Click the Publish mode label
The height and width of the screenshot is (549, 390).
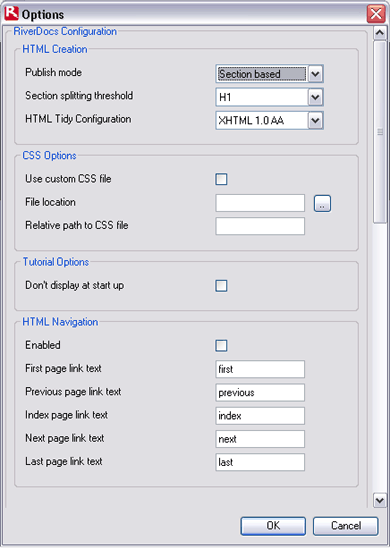[54, 72]
